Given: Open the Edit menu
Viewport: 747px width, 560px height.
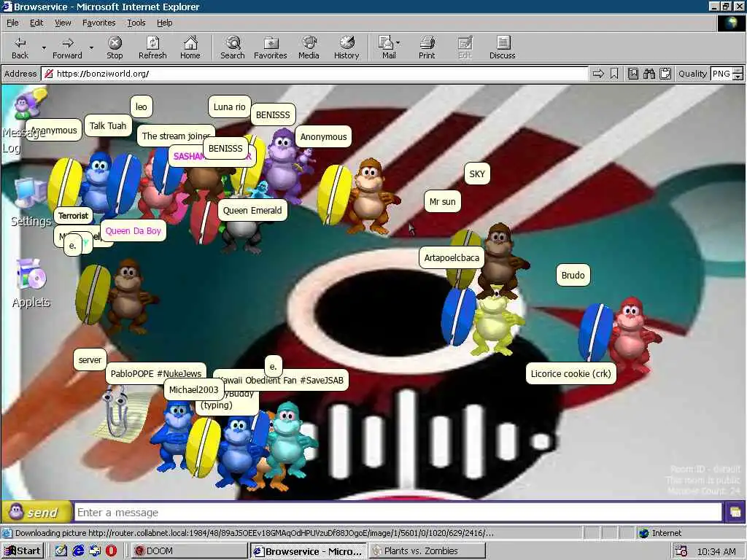Looking at the screenshot, I should pyautogui.click(x=36, y=23).
